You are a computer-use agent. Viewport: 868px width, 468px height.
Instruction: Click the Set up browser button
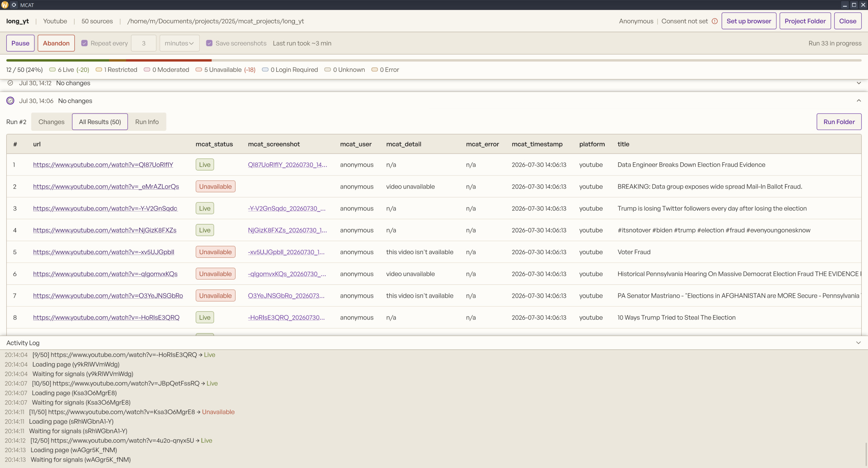coord(749,21)
